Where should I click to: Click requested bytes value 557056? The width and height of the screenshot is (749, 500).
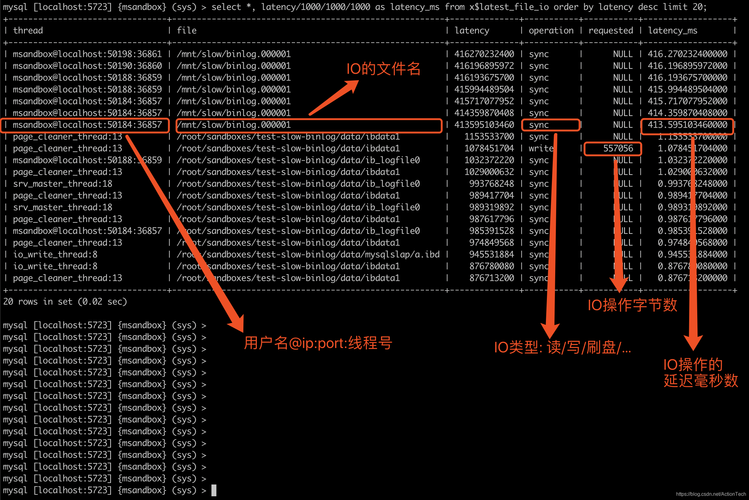click(618, 148)
